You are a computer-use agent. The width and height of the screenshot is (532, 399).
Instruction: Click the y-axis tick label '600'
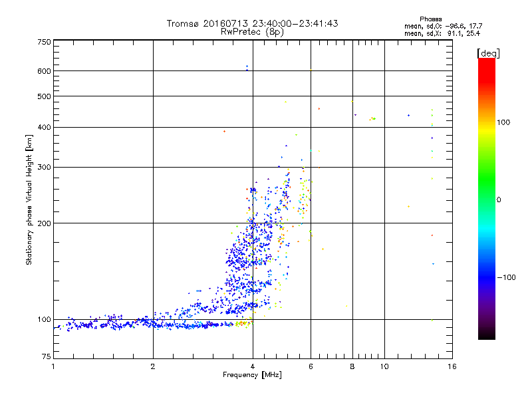(x=44, y=71)
